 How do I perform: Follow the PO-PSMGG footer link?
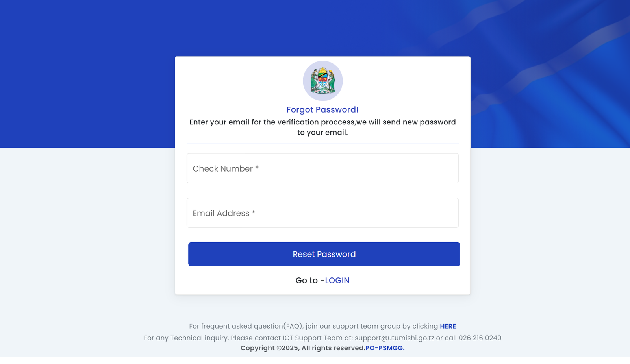coord(385,348)
